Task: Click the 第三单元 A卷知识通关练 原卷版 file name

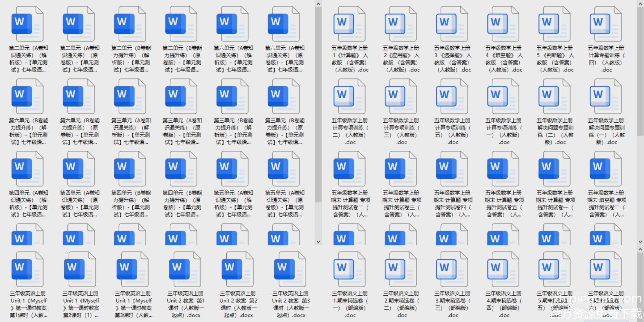Action: tap(182, 131)
